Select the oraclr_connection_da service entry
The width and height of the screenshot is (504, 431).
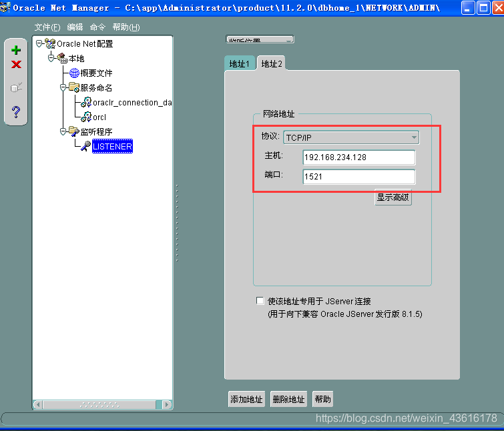click(132, 103)
